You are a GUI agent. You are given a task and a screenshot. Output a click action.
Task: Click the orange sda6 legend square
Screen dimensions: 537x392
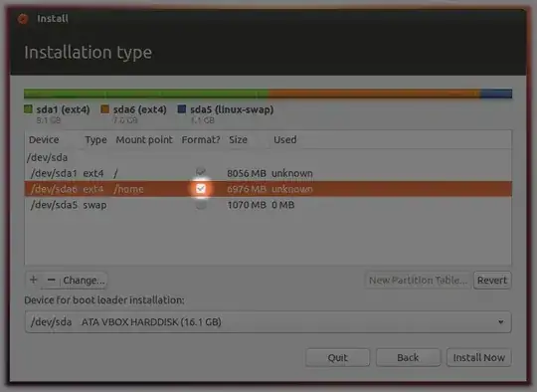[x=104, y=109]
